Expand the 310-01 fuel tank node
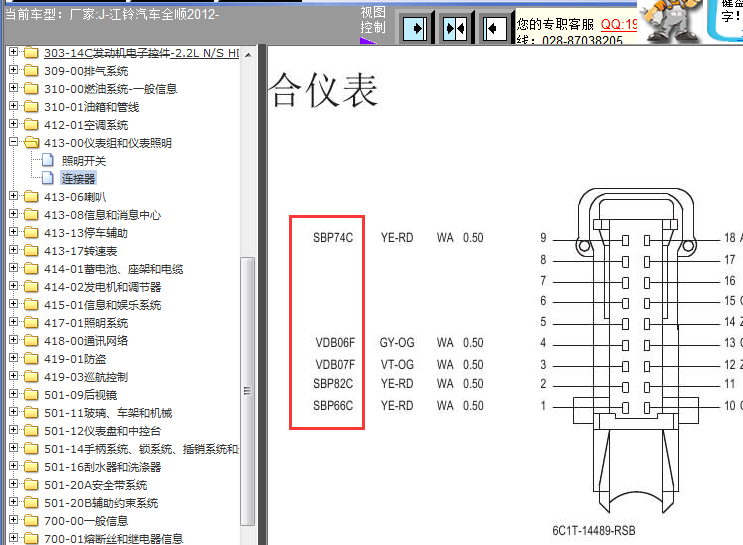The width and height of the screenshot is (743, 545). pos(13,106)
